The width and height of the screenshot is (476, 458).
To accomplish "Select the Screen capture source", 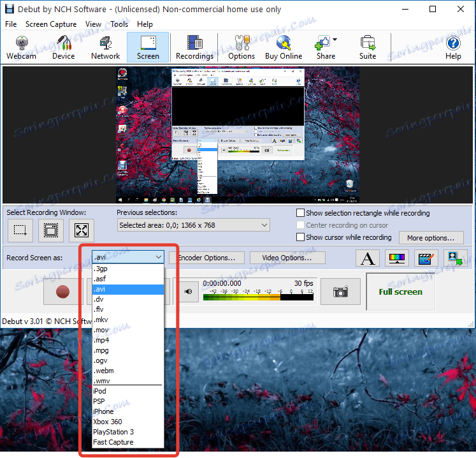I will (148, 47).
